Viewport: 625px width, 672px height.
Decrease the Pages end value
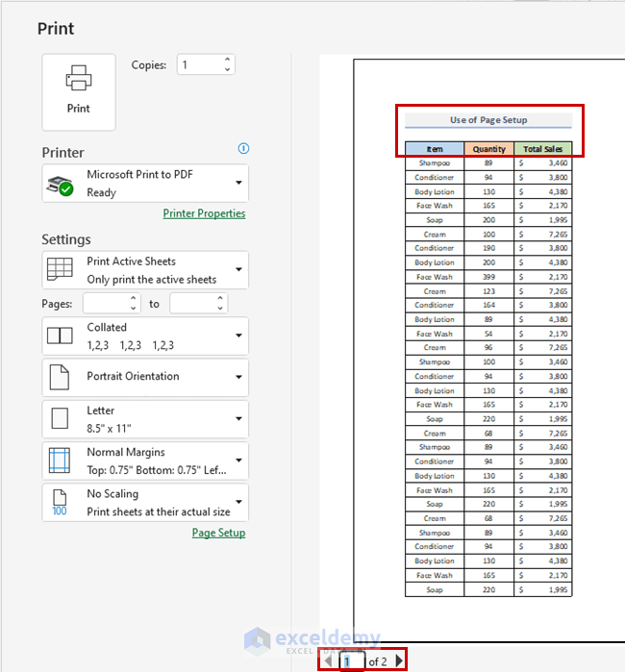[220, 309]
